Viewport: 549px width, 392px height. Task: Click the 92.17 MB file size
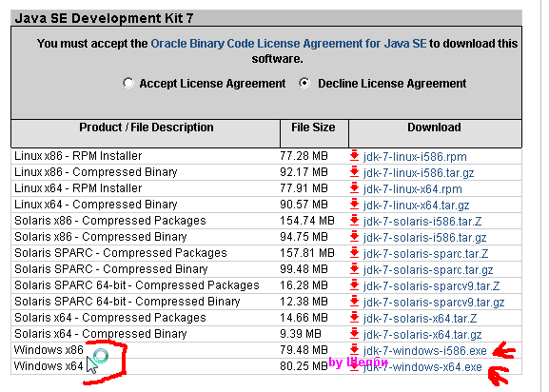(x=304, y=172)
